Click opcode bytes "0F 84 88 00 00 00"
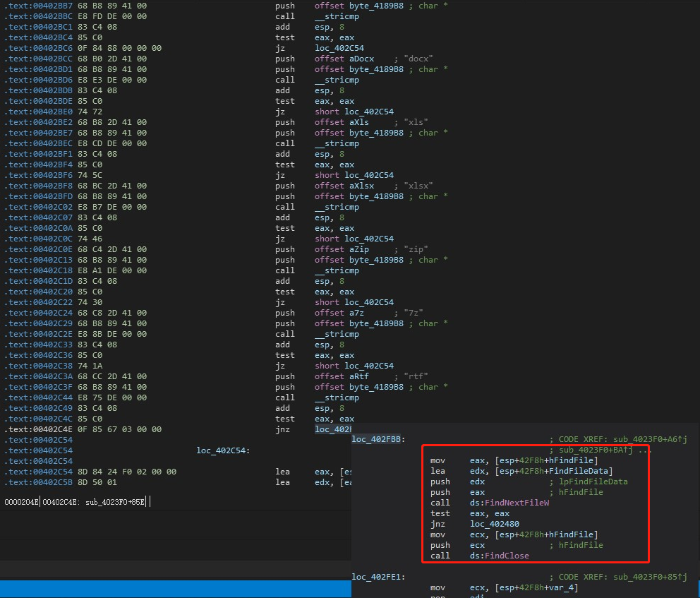The image size is (700, 598). pyautogui.click(x=120, y=48)
